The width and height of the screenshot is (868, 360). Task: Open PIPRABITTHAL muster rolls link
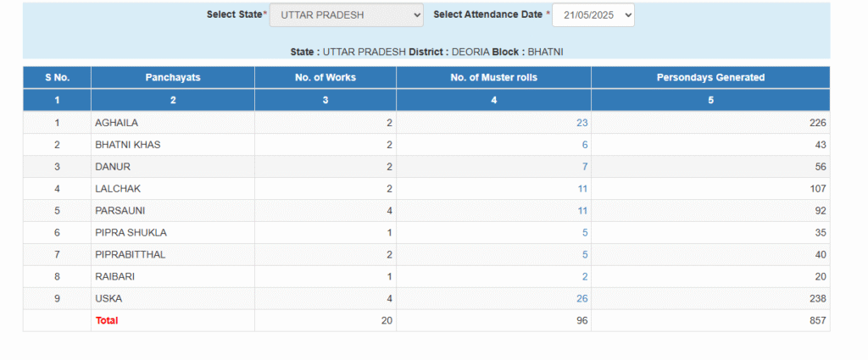(585, 255)
